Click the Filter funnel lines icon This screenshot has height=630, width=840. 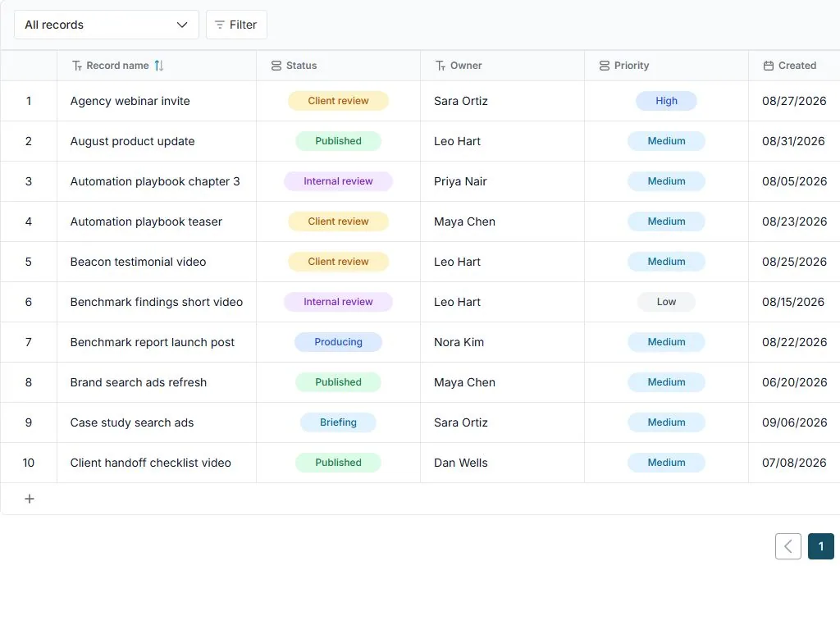tap(219, 25)
